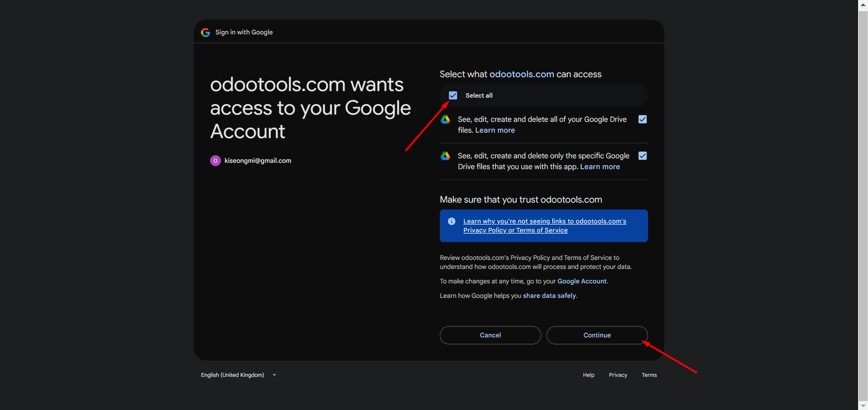Open the odootools.com link in the heading
This screenshot has height=410, width=868.
522,74
